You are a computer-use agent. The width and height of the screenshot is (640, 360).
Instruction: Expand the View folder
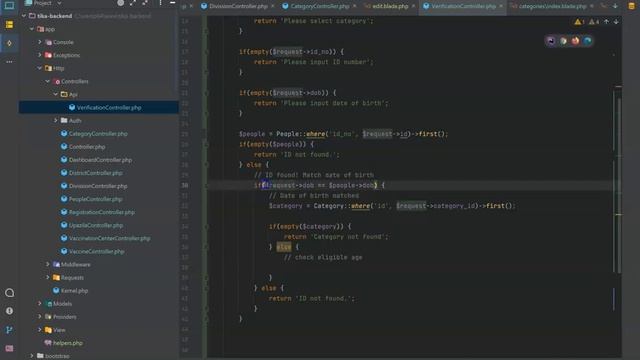click(40, 330)
